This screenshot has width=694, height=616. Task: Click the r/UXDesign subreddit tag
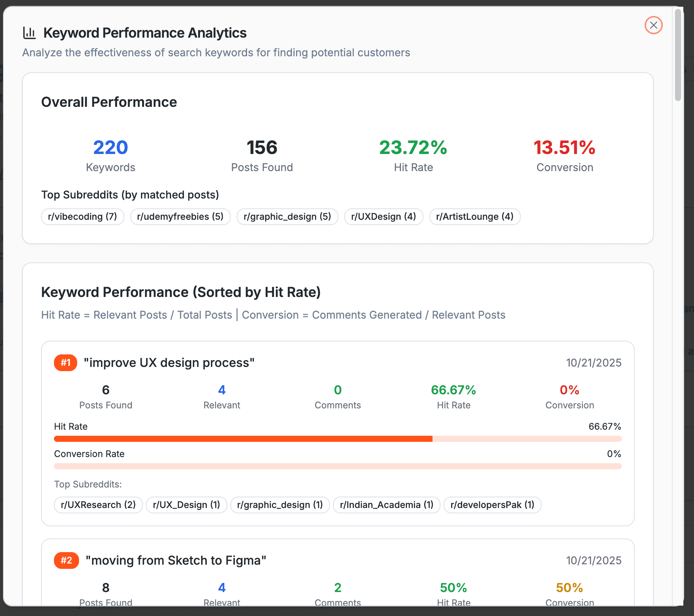[383, 216]
